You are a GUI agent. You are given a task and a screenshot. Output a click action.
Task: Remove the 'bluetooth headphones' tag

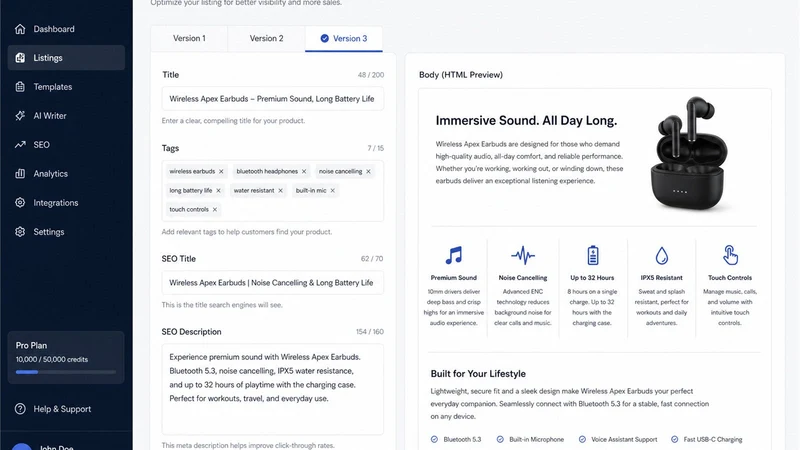click(304, 171)
